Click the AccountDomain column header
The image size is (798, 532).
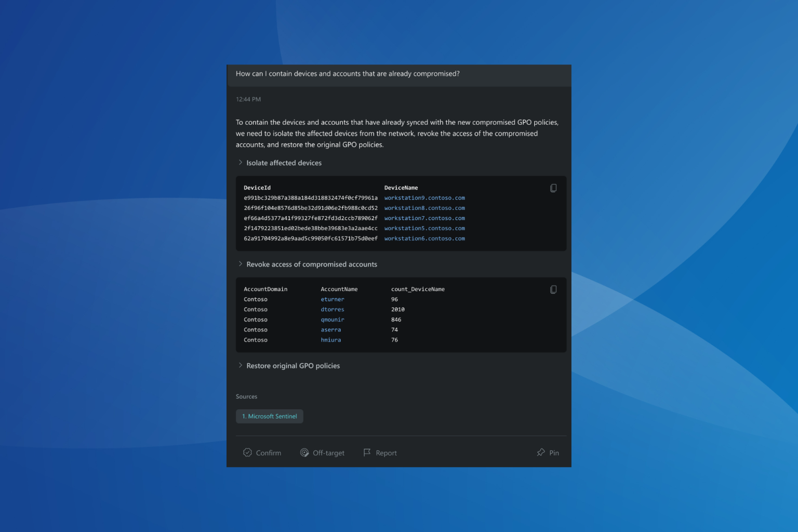pos(265,289)
